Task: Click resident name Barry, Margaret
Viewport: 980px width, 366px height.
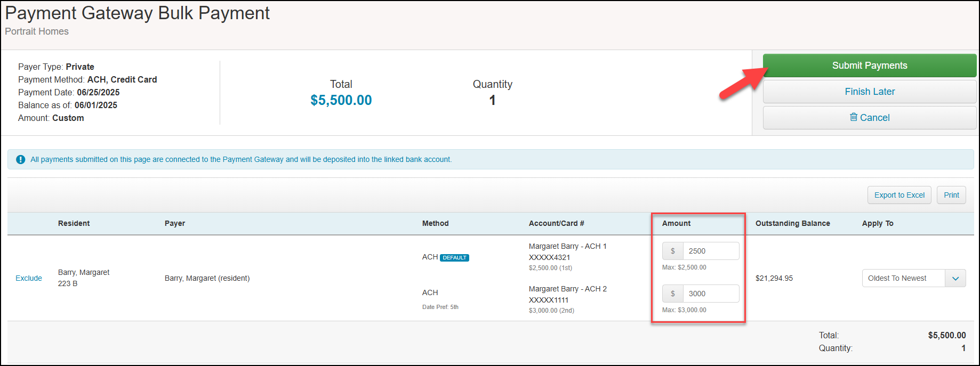Action: pos(84,272)
